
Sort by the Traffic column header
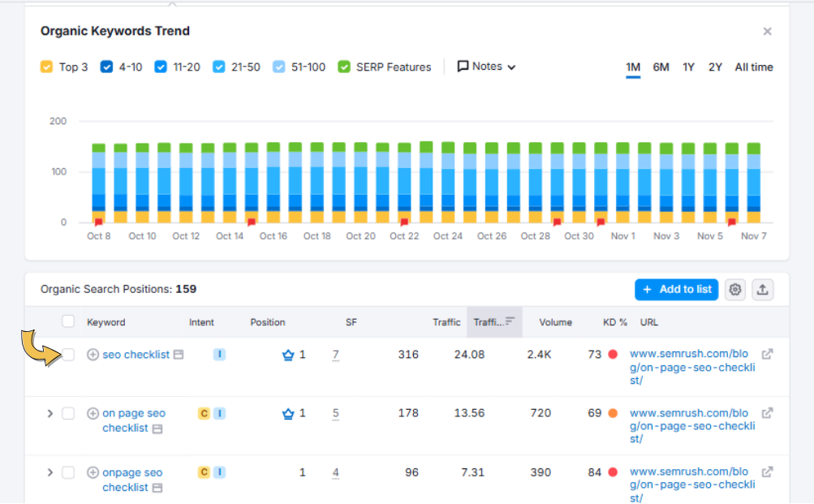tap(446, 322)
